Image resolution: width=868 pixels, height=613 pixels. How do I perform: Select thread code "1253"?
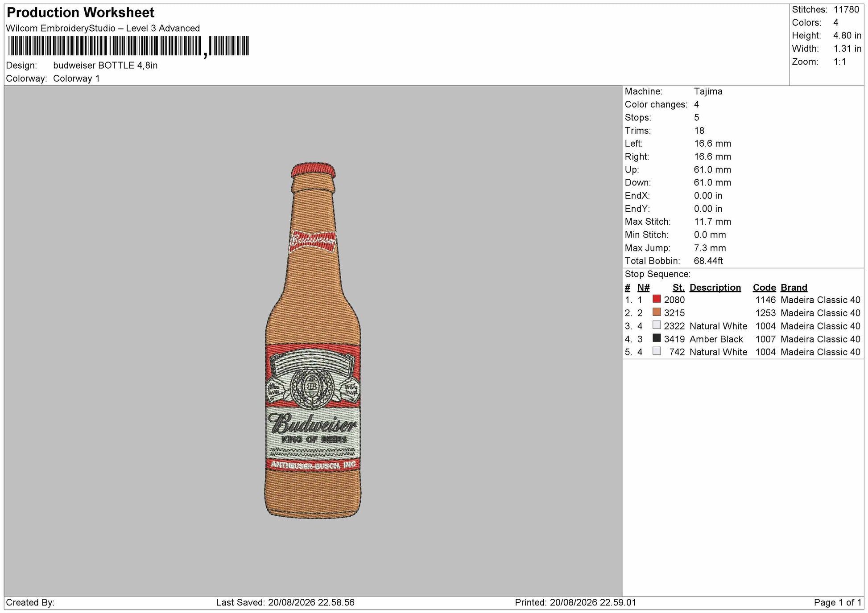click(765, 313)
